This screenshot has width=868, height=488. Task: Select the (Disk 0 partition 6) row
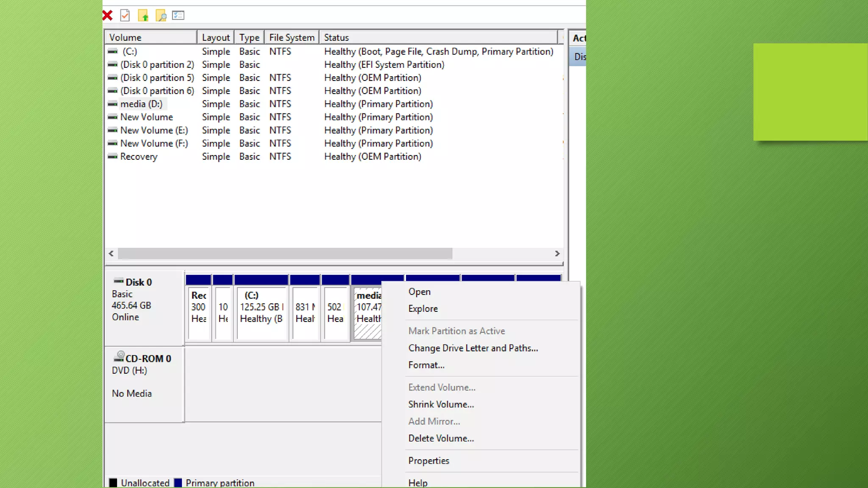334,91
